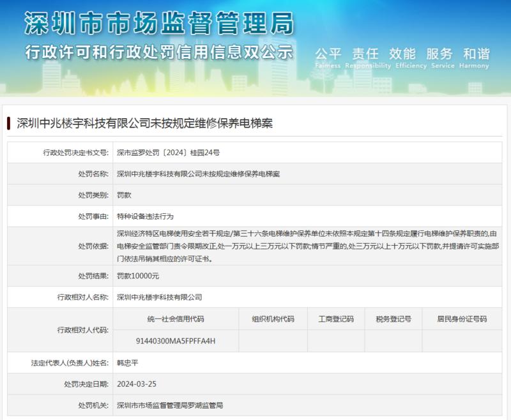Click the 行政许可和行政处罚信用信息双公示 subtitle
The height and width of the screenshot is (420, 511).
click(159, 52)
